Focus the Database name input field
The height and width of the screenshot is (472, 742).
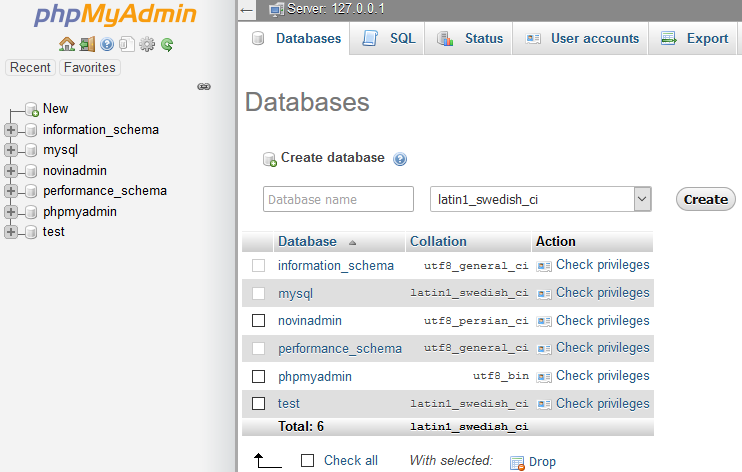(338, 199)
